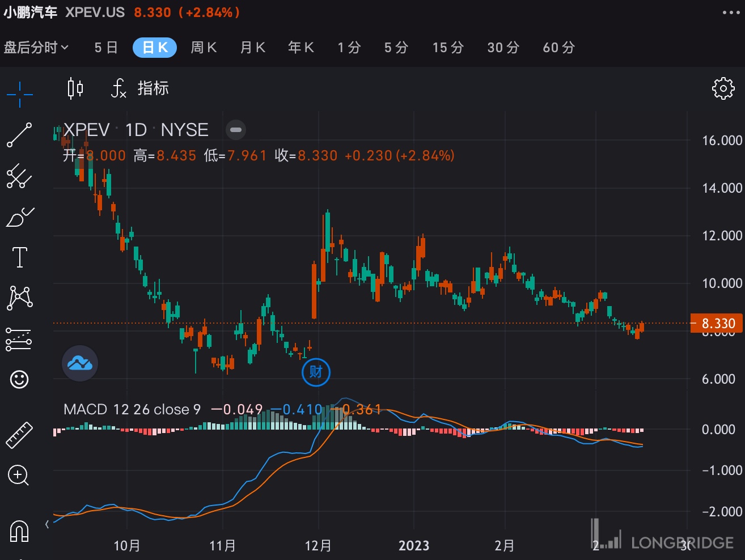Click the 高=8.435 high value
The image size is (745, 560).
[165, 156]
